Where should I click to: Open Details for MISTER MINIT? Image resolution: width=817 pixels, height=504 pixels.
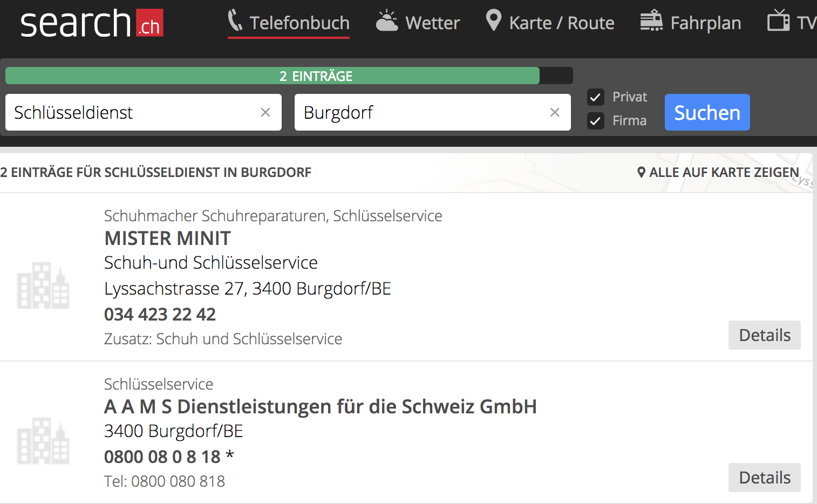point(764,335)
